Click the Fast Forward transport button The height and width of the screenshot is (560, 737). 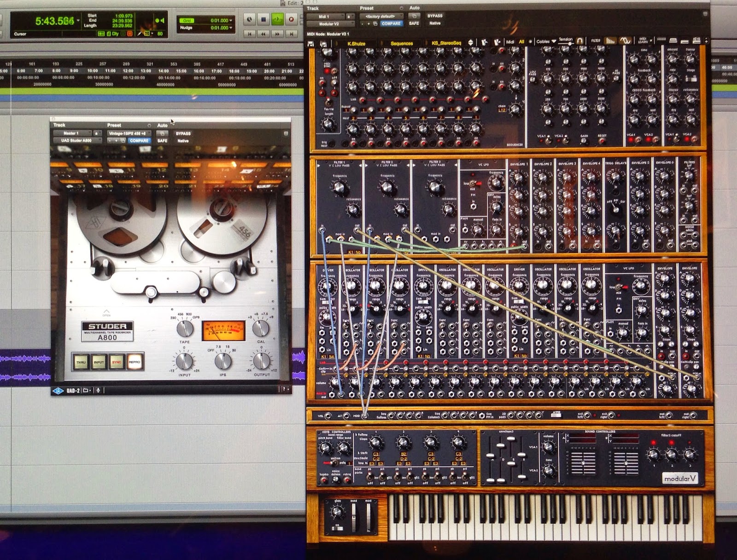(277, 34)
